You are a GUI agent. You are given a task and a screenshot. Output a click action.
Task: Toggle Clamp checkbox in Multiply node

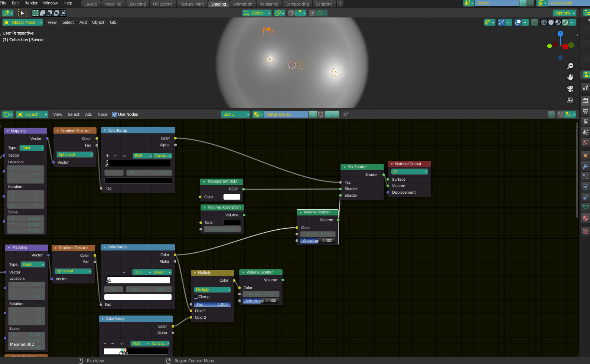196,297
